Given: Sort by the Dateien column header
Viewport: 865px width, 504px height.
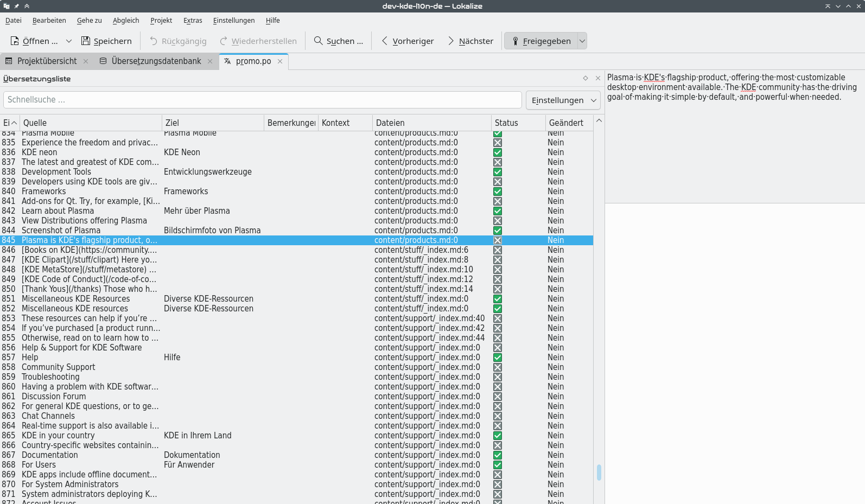Looking at the screenshot, I should click(x=432, y=123).
